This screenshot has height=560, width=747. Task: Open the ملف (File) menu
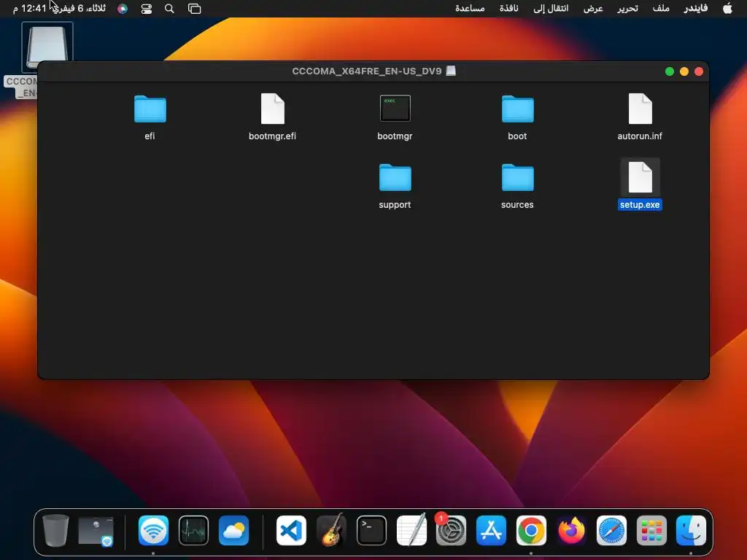pyautogui.click(x=661, y=8)
